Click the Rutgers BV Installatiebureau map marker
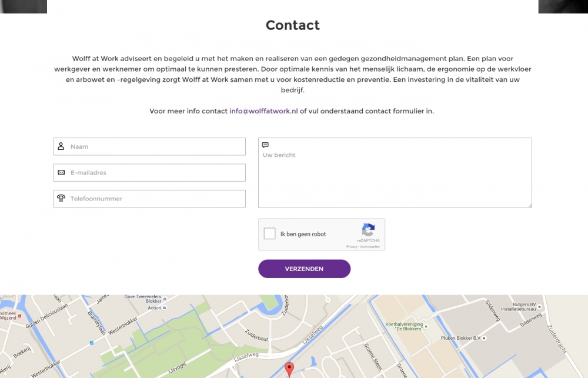Viewport: 588px width, 378px height. [x=539, y=307]
